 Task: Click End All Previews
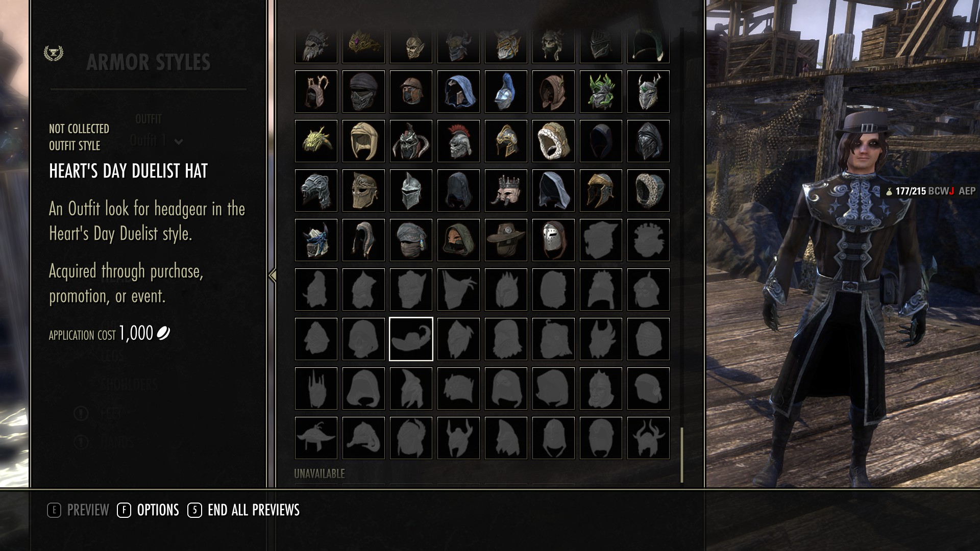point(243,510)
